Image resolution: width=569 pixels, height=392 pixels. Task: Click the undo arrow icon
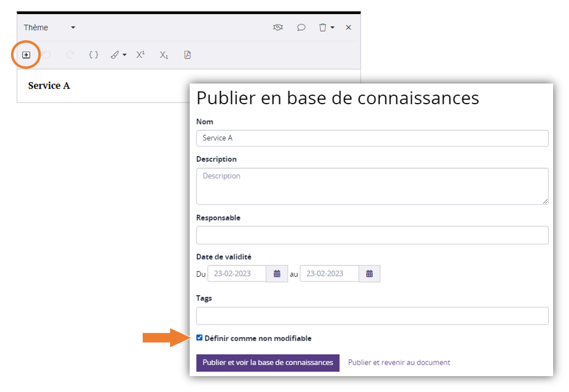pos(47,55)
